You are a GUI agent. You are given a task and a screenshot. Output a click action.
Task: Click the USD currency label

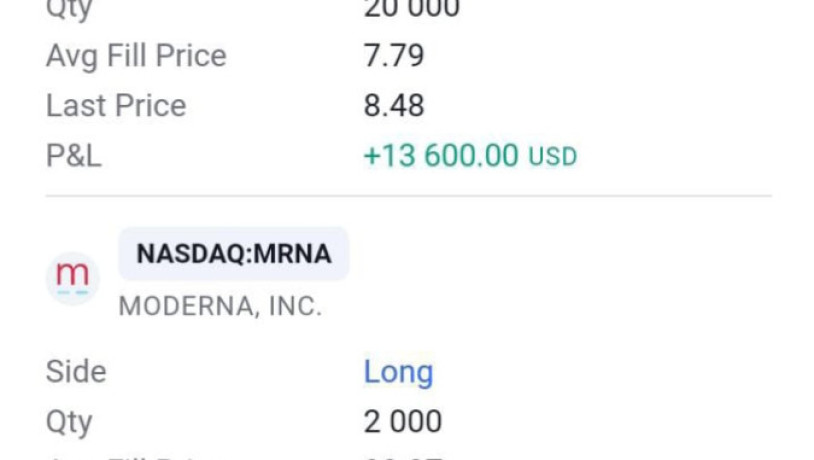click(x=553, y=157)
